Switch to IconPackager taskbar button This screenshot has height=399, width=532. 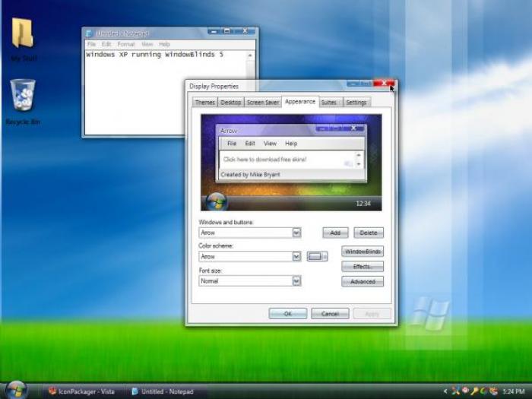(79, 391)
